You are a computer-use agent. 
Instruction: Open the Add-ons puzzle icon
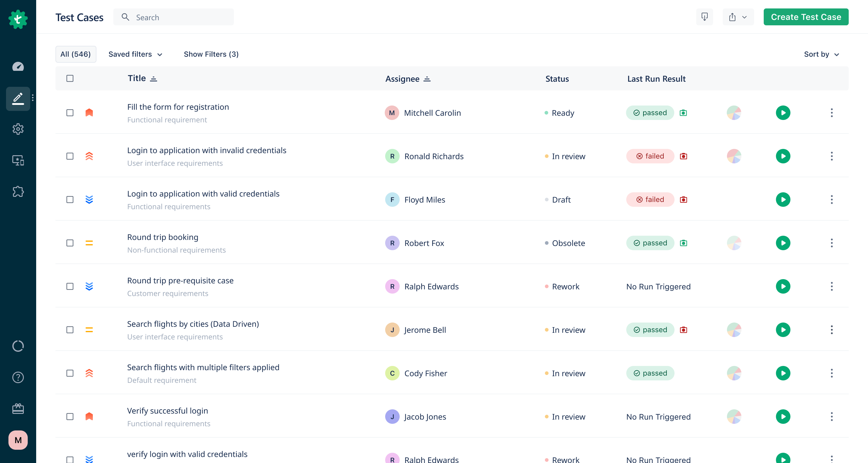click(x=18, y=191)
